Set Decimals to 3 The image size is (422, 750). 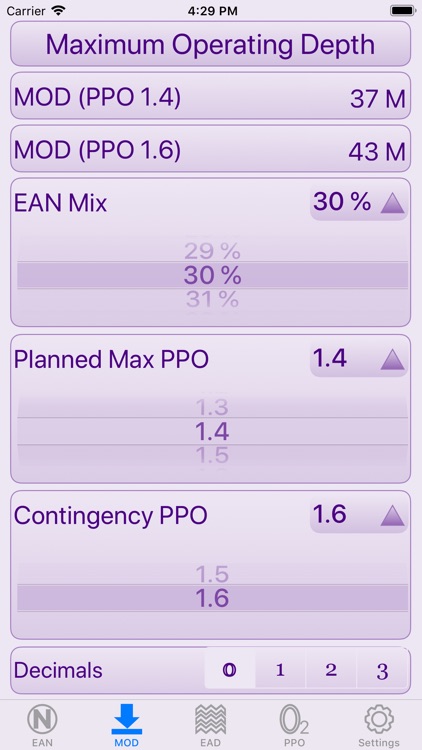382,670
